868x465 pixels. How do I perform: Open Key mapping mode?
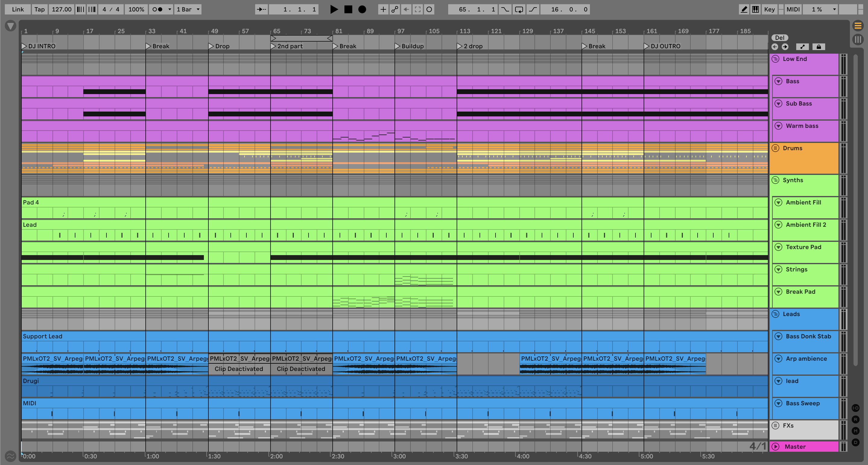pyautogui.click(x=769, y=9)
